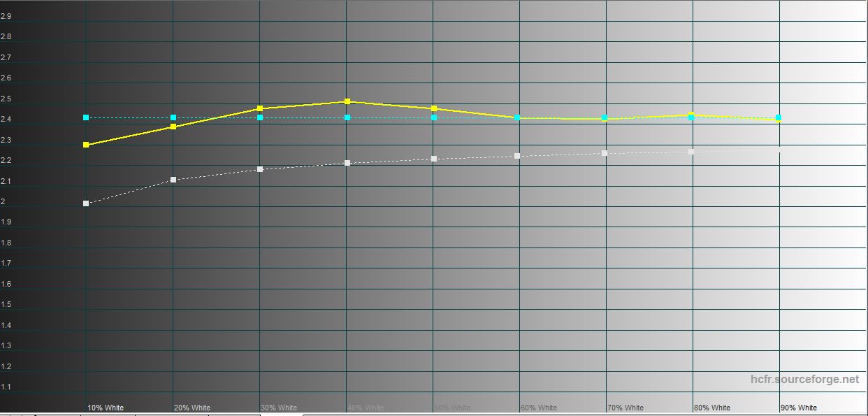Viewport: 868px width, 416px height.
Task: Click the yellow peak point at 40% White
Action: point(347,101)
